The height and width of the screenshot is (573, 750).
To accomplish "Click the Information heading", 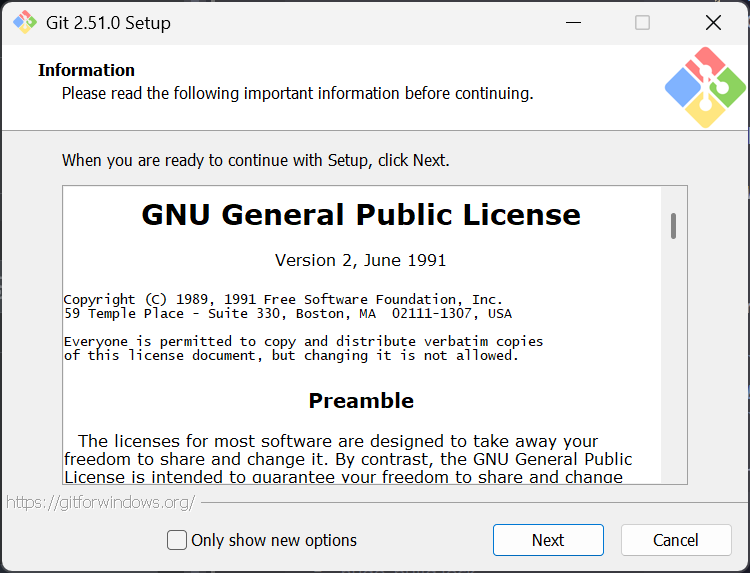I will pos(86,70).
